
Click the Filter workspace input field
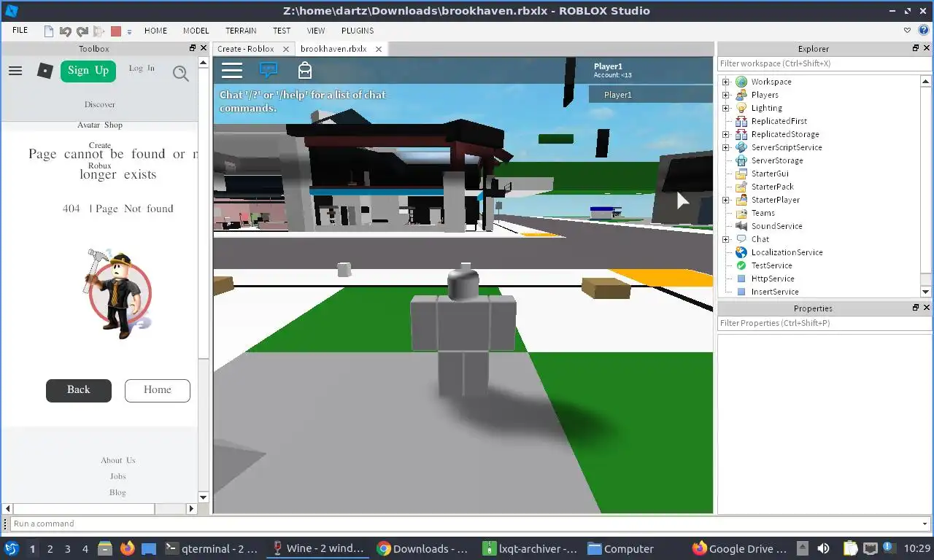[x=825, y=63]
